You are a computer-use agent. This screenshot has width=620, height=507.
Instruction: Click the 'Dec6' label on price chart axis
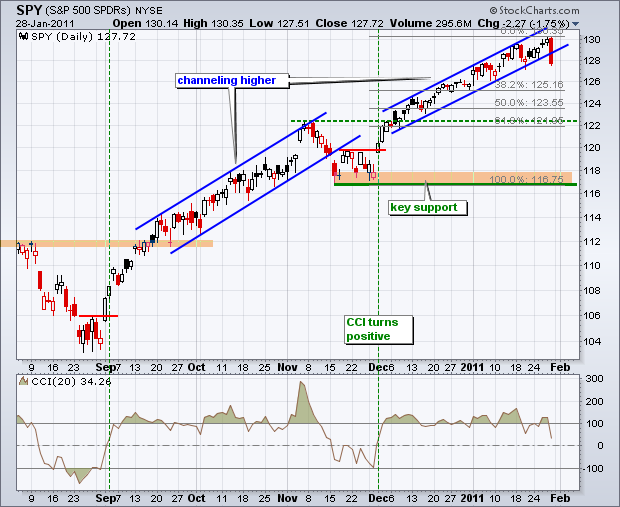(x=381, y=367)
